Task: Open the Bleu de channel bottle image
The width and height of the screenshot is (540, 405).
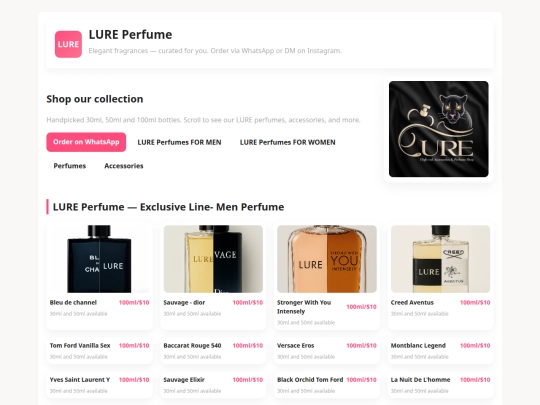Action: 99,259
